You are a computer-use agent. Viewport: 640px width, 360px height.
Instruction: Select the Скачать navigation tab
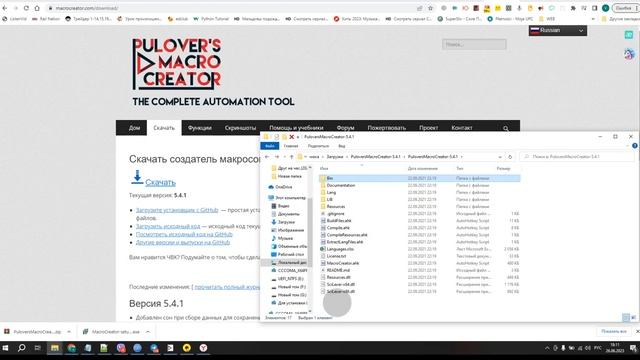(x=164, y=128)
